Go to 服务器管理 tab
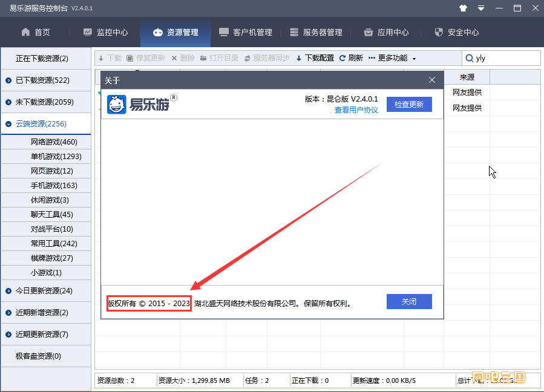 point(316,32)
